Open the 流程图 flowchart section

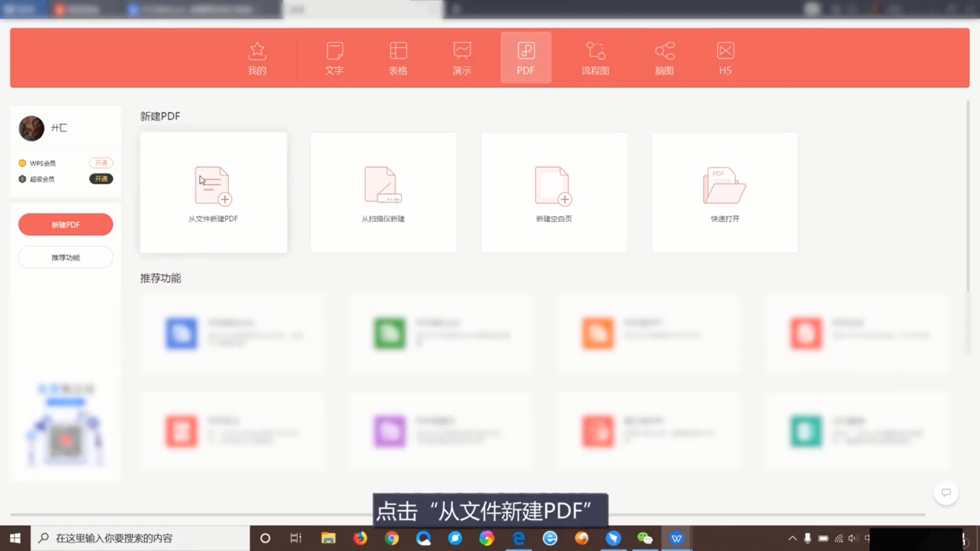pyautogui.click(x=595, y=58)
